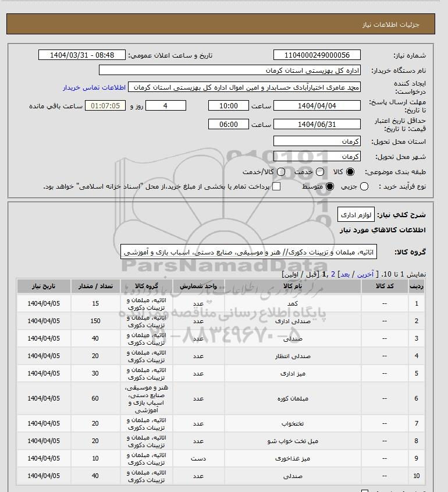Viewport: 448px width, 492px height.
Task: Click the شماره نیاز field 1104000249000056
Action: [317, 55]
